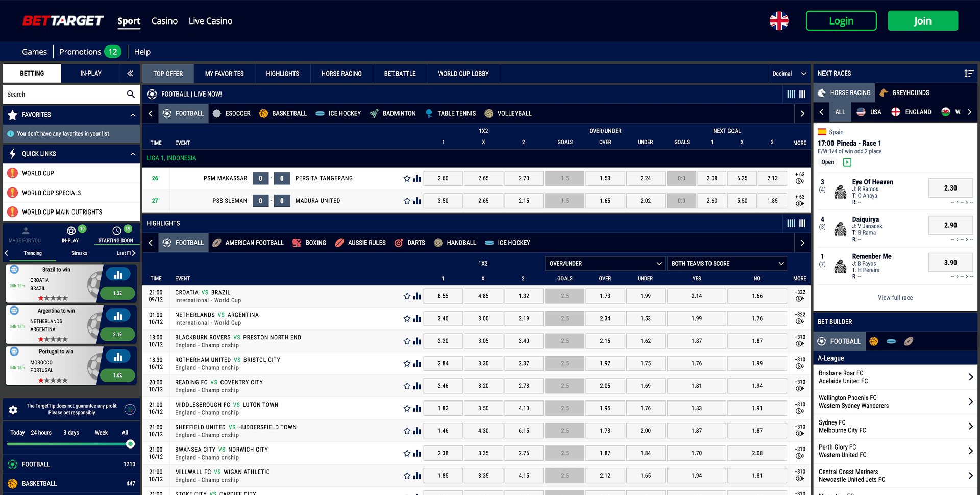Image resolution: width=980 pixels, height=495 pixels.
Task: Open stats chart for Sheffield United match
Action: (x=417, y=431)
